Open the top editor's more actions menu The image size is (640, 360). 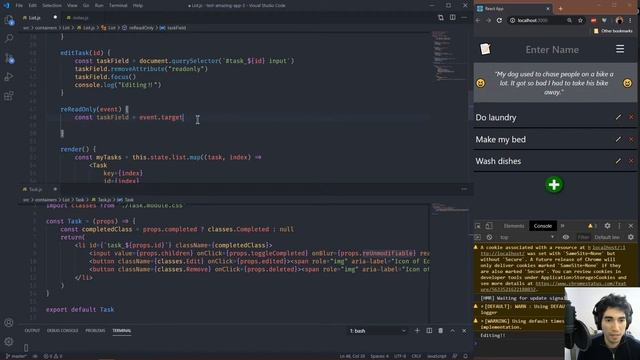point(464,18)
